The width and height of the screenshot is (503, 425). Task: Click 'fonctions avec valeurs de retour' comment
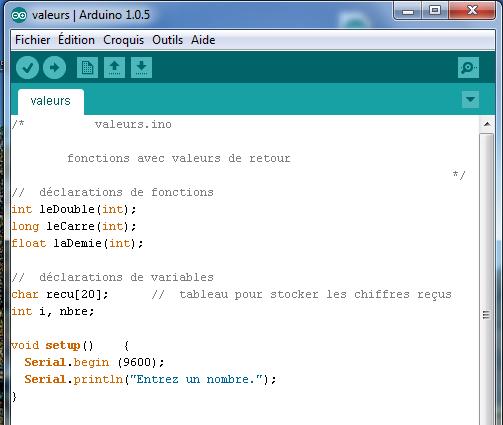[179, 158]
